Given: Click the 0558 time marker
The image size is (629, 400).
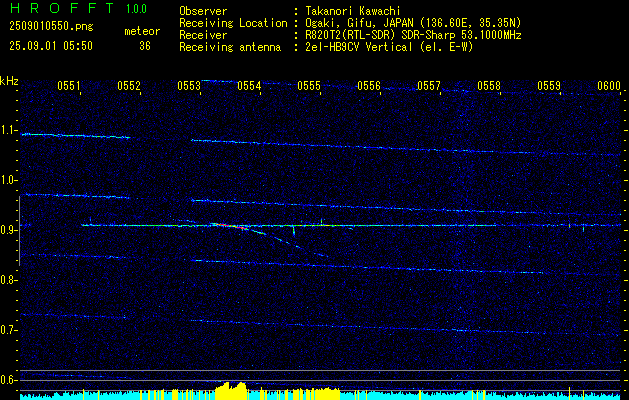Looking at the screenshot, I should (x=489, y=85).
